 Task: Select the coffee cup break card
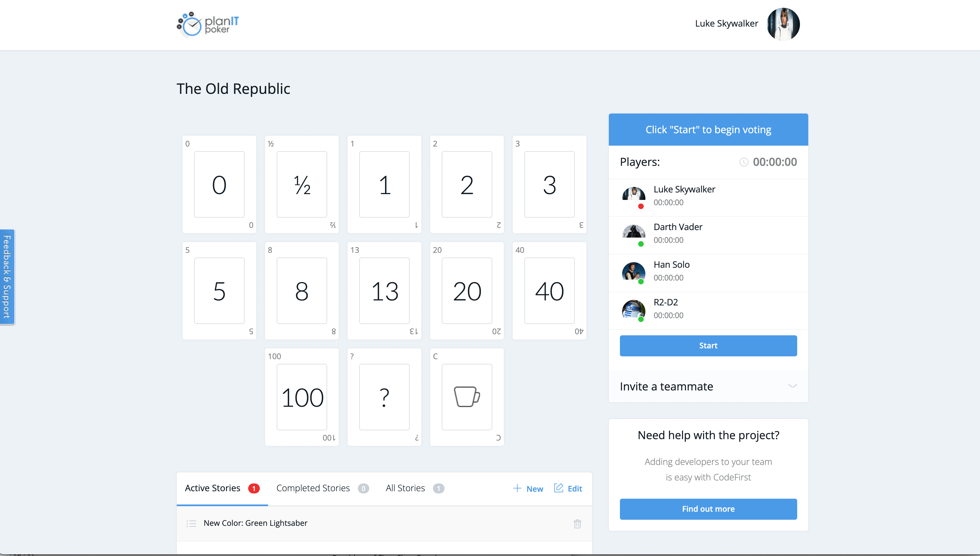click(467, 397)
